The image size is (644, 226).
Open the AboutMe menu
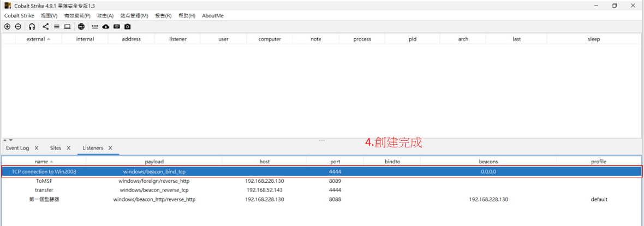pyautogui.click(x=213, y=16)
